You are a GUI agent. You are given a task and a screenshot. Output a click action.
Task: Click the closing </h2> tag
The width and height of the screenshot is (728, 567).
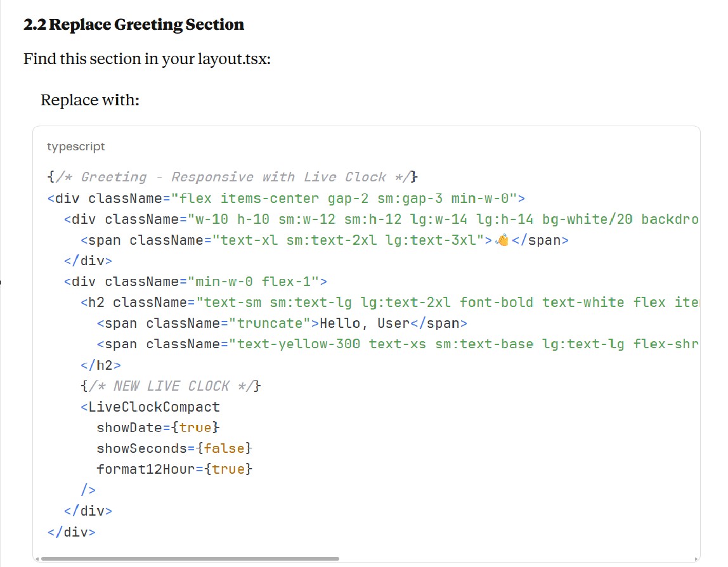101,365
